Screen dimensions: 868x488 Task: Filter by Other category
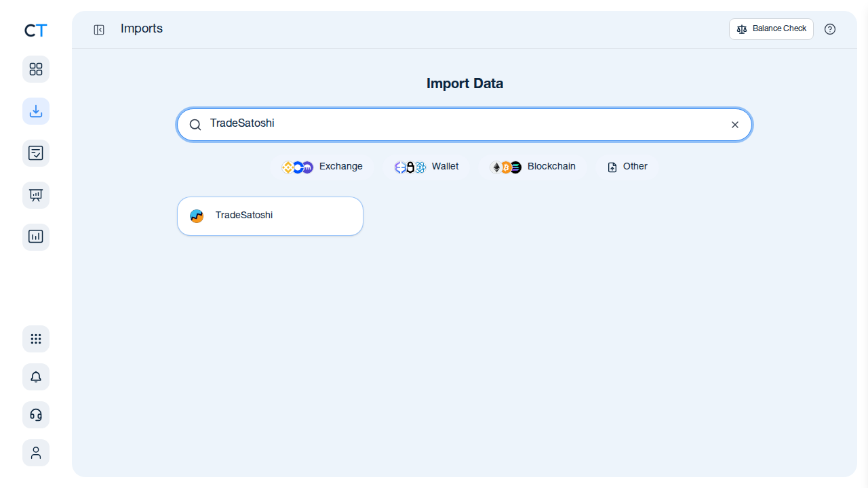[x=627, y=167]
